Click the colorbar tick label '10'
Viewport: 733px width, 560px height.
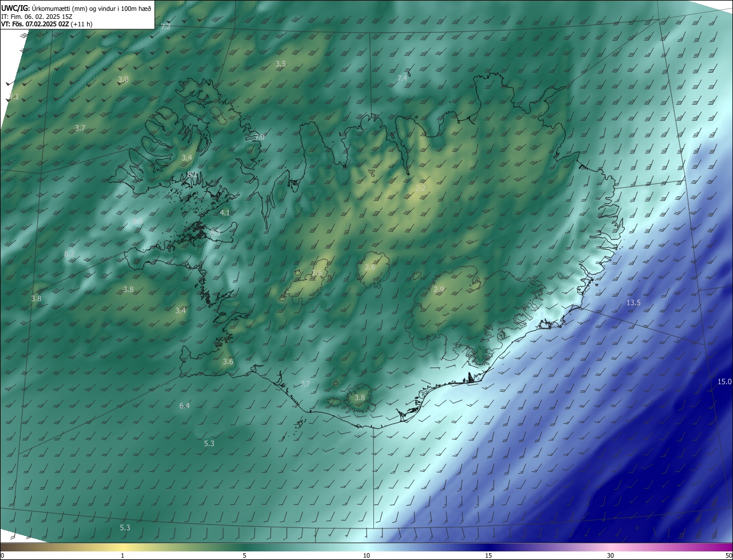coord(366,555)
